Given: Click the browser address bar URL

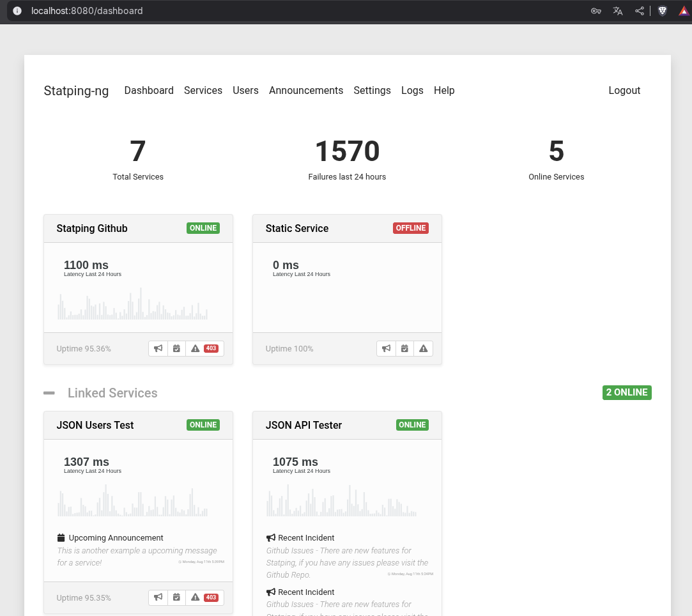Looking at the screenshot, I should [87, 11].
